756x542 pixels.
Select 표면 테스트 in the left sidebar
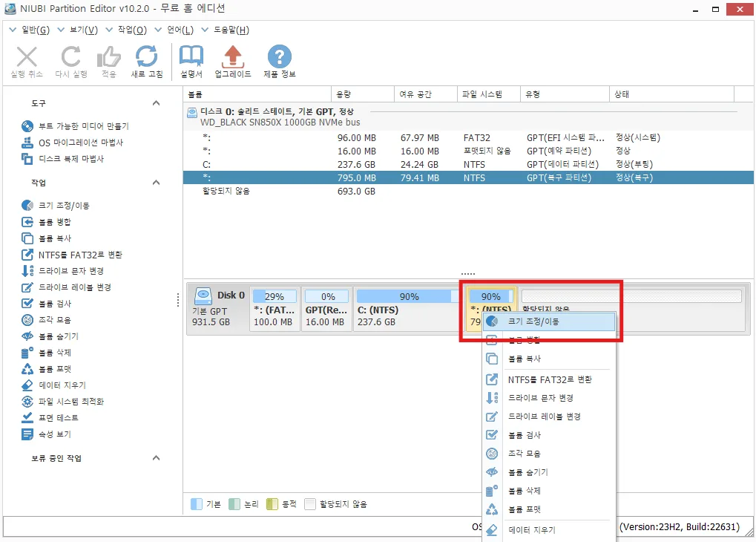[x=50, y=418]
